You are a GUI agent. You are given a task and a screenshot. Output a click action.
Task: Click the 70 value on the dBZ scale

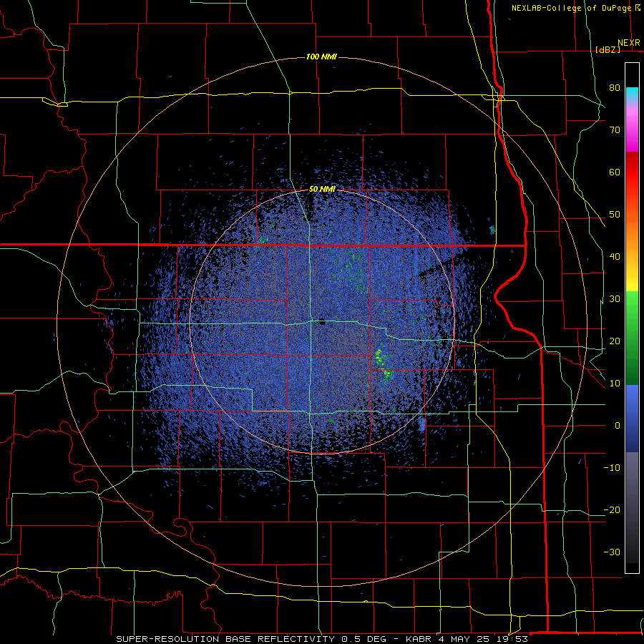pos(615,130)
